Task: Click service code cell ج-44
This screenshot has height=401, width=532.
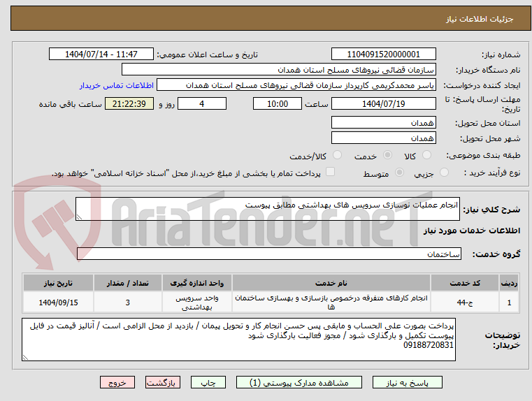Action: (x=465, y=302)
